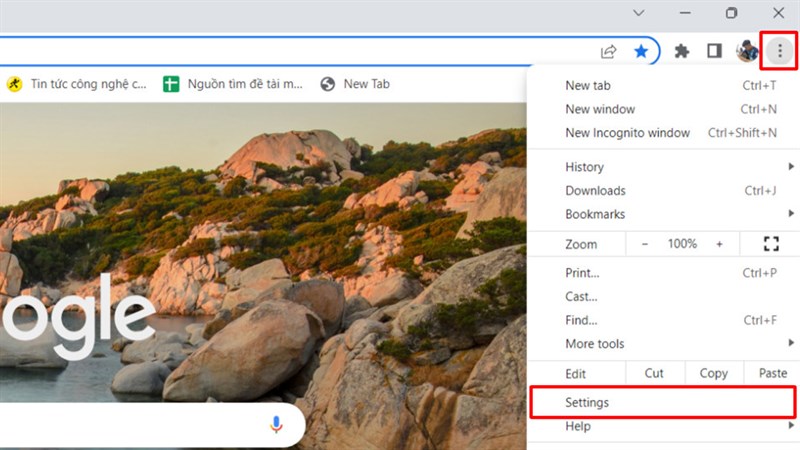Click the bookmark star icon
This screenshot has width=800, height=450.
pyautogui.click(x=641, y=51)
